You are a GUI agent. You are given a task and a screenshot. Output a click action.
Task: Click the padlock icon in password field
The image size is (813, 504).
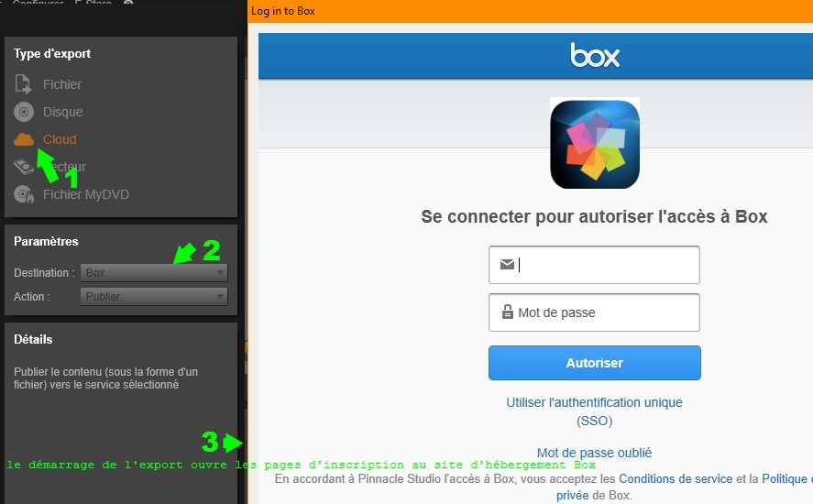point(508,312)
